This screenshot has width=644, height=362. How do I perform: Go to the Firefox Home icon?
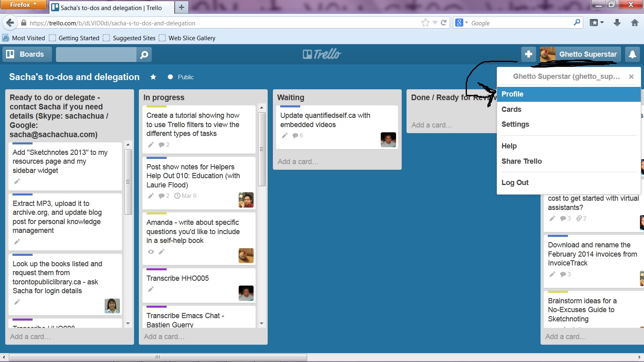click(x=635, y=23)
